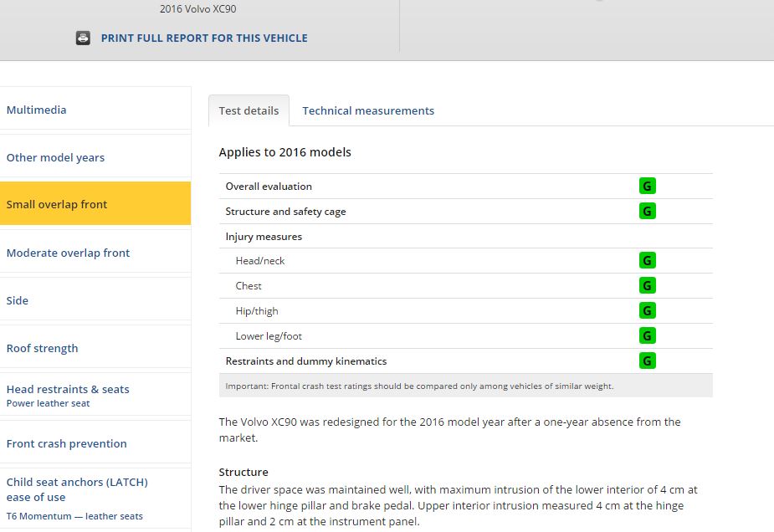Click the paragraph about driver space intrusion
This screenshot has width=774, height=532.
pos(458,505)
